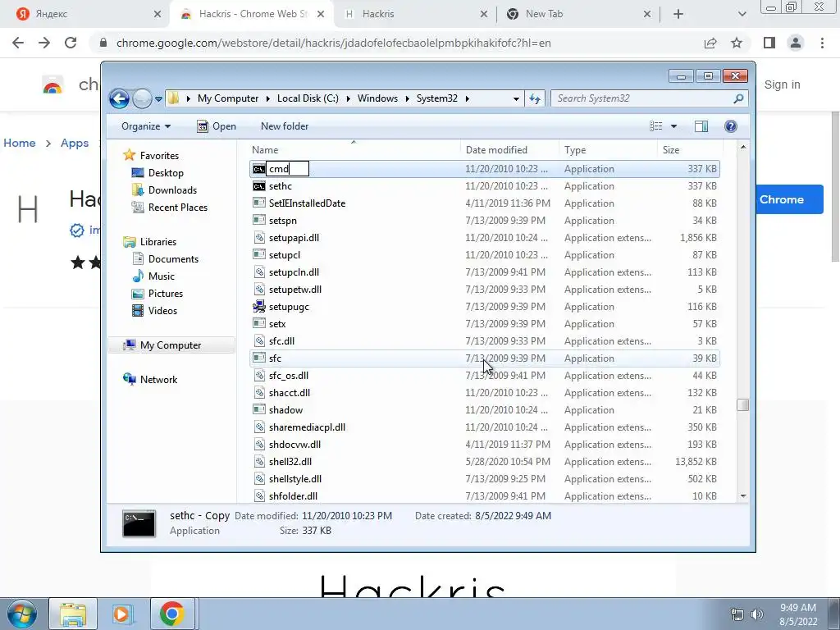
Task: Open the Music library
Action: click(x=162, y=276)
